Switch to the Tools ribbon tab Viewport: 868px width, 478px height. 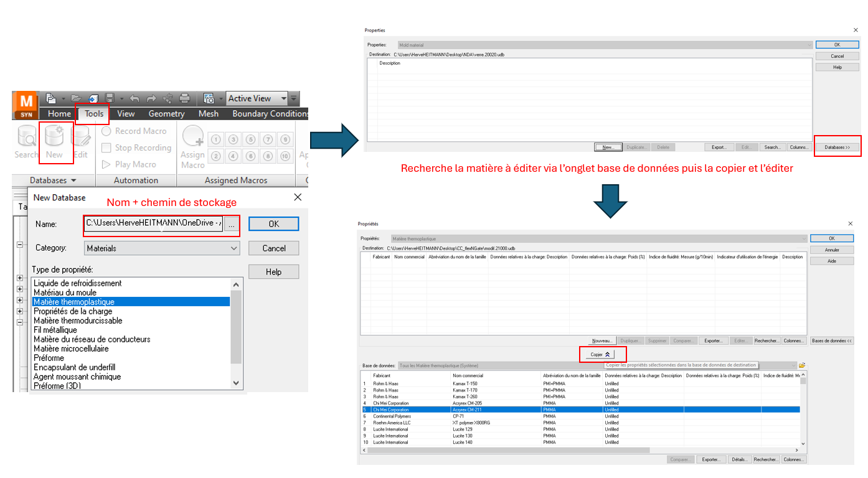click(x=94, y=113)
